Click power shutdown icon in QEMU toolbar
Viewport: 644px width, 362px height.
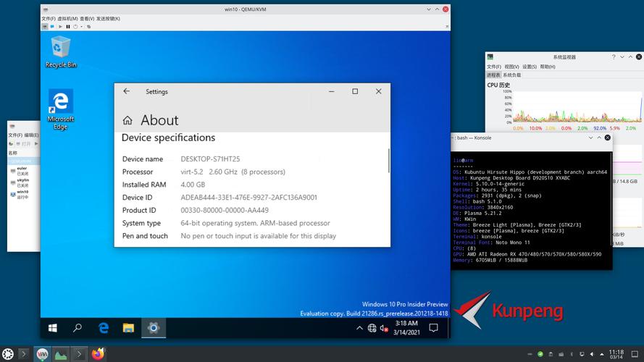75,27
